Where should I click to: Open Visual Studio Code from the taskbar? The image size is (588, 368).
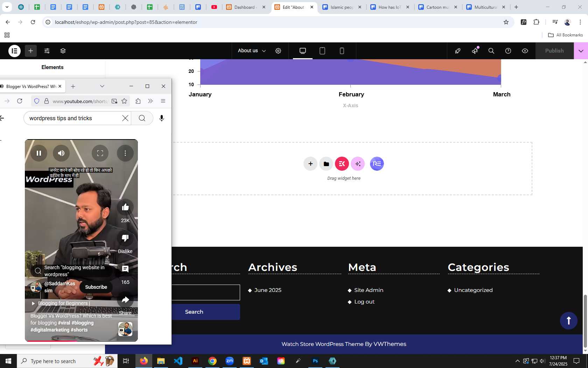[178, 361]
